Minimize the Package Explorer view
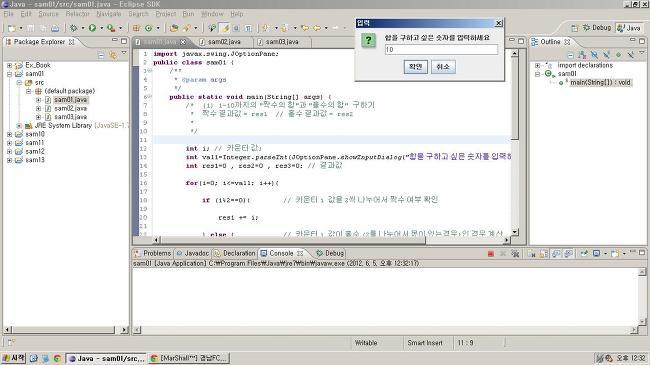This screenshot has width=650, height=365. (114, 41)
